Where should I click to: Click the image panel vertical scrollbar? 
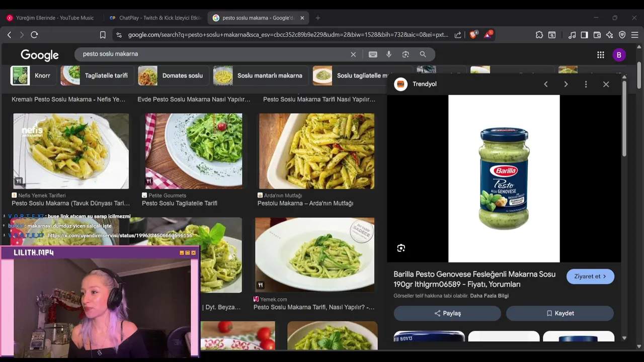point(624,118)
